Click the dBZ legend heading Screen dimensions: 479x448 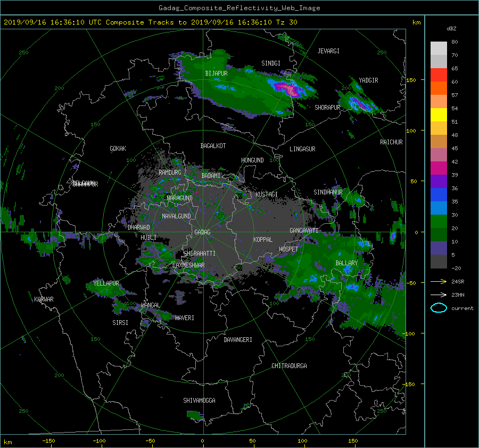(451, 29)
